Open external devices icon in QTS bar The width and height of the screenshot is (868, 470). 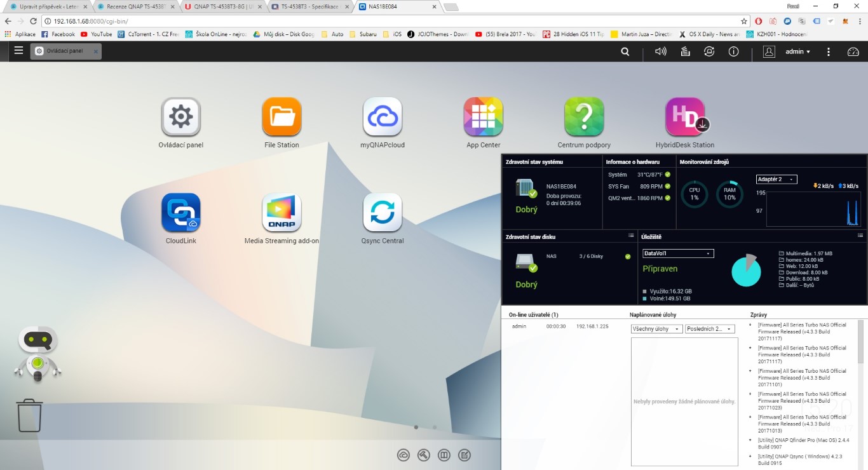coord(709,51)
